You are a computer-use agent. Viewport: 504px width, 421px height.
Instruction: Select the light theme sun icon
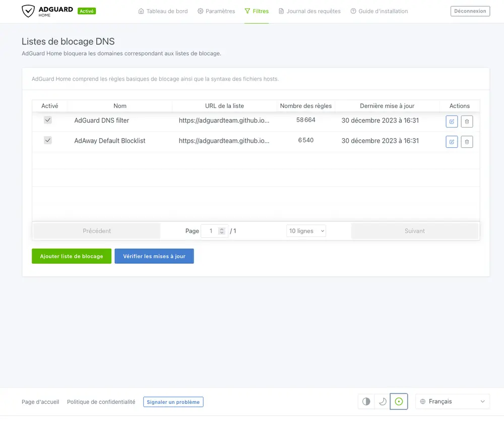pos(399,401)
